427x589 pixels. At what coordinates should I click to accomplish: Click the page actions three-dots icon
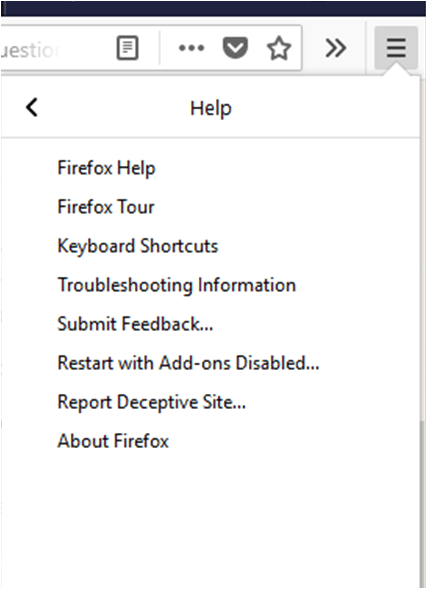pos(192,48)
